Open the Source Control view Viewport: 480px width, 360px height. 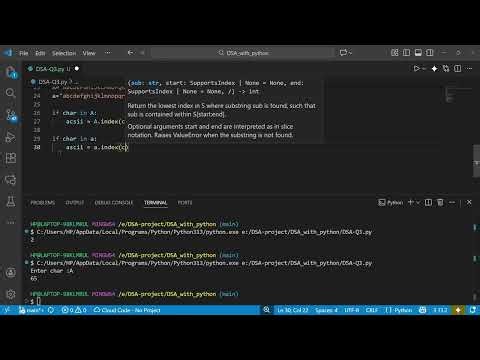click(11, 115)
